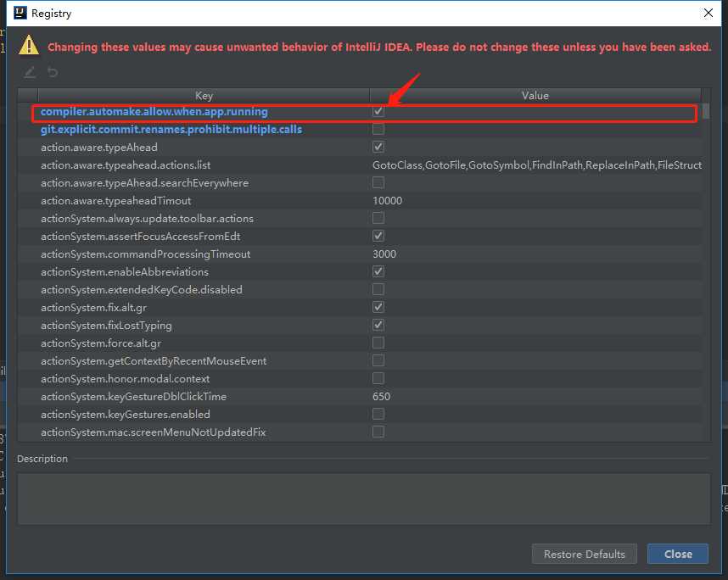
Task: Select actionSystem.getContextByRecentMouseEvent key
Action: tap(154, 361)
